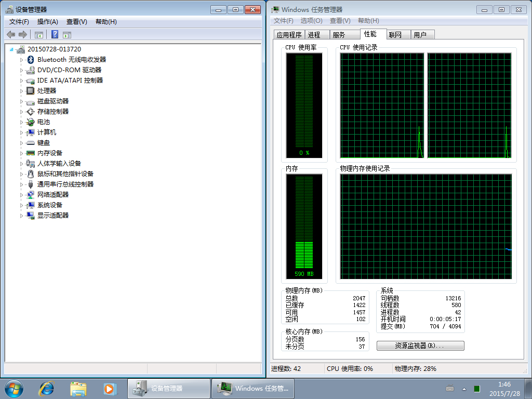Viewport: 532px width, 399px height.
Task: Select the 处理器 processor chip icon
Action: click(x=31, y=91)
